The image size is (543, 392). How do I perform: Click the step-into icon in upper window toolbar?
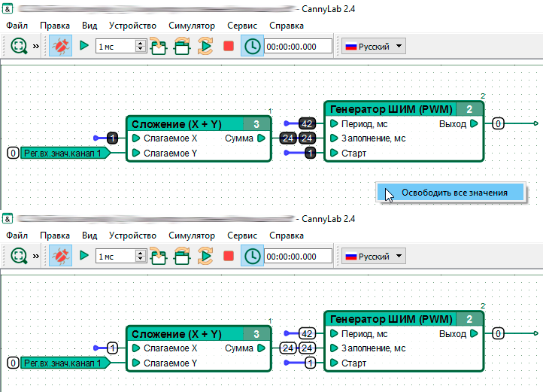pos(159,46)
